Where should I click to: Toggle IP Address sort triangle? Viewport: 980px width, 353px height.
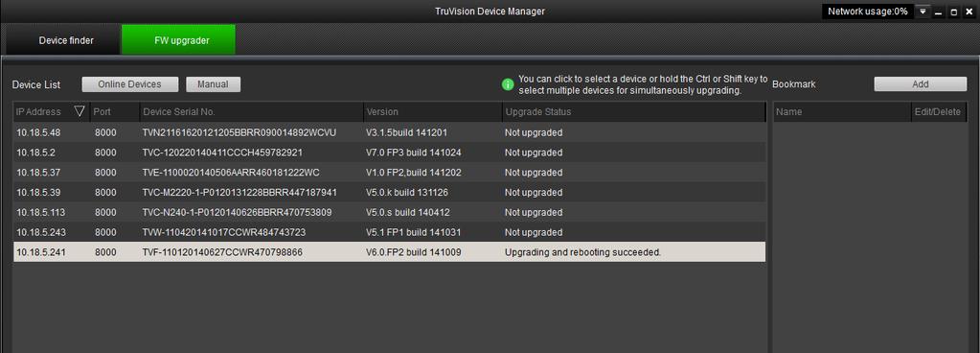(x=80, y=111)
